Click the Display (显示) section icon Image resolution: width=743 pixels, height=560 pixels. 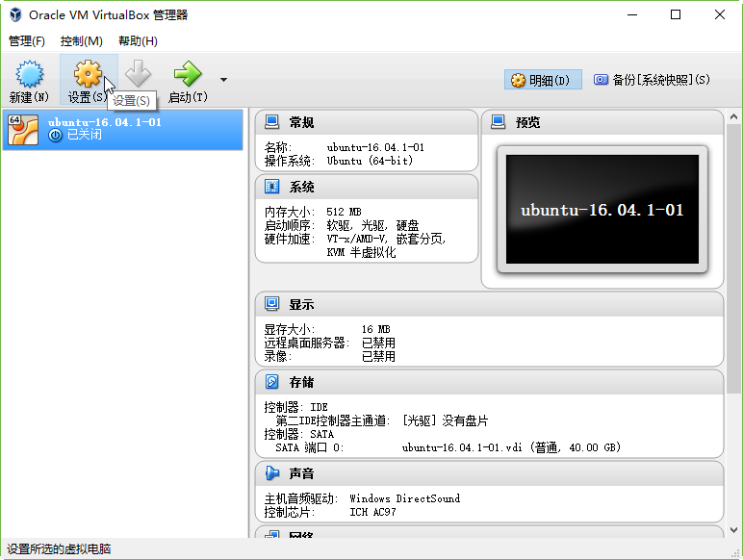tap(272, 304)
